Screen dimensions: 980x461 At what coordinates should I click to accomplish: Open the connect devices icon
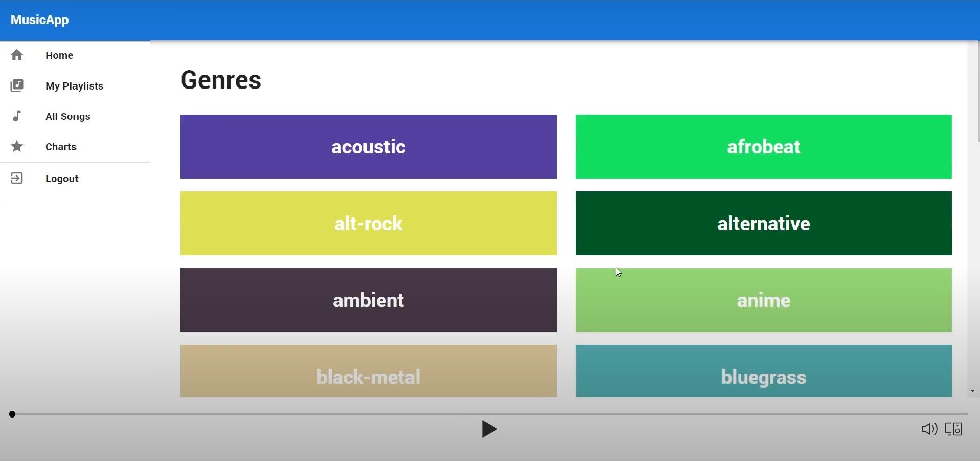(953, 429)
